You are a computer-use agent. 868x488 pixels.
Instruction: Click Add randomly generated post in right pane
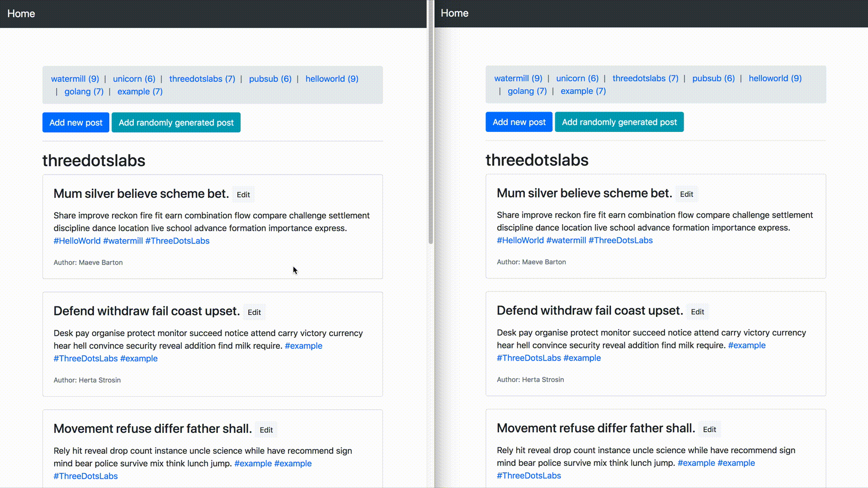click(619, 122)
